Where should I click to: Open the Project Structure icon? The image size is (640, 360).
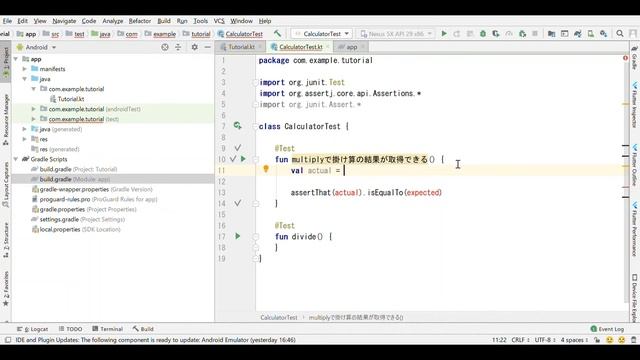tap(551, 33)
